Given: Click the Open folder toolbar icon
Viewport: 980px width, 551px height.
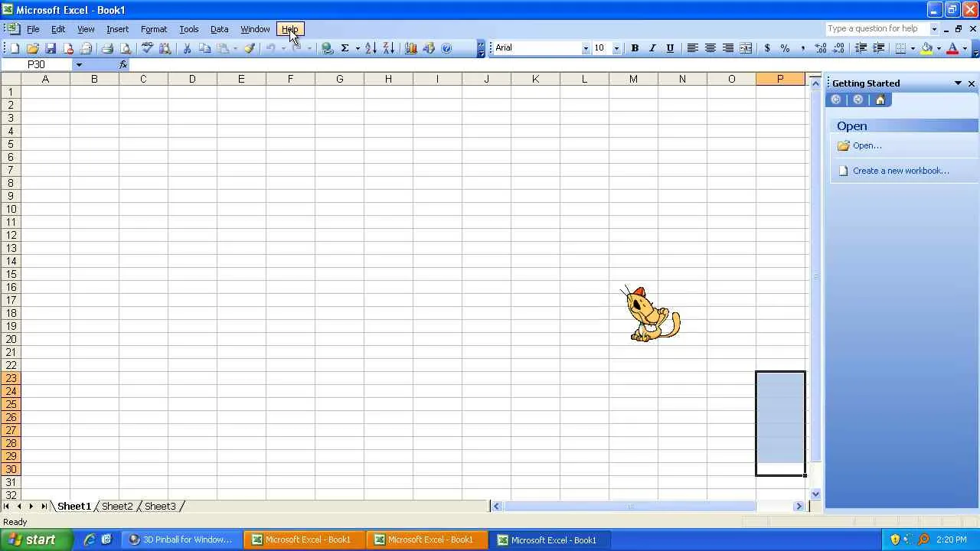Looking at the screenshot, I should 33,48.
